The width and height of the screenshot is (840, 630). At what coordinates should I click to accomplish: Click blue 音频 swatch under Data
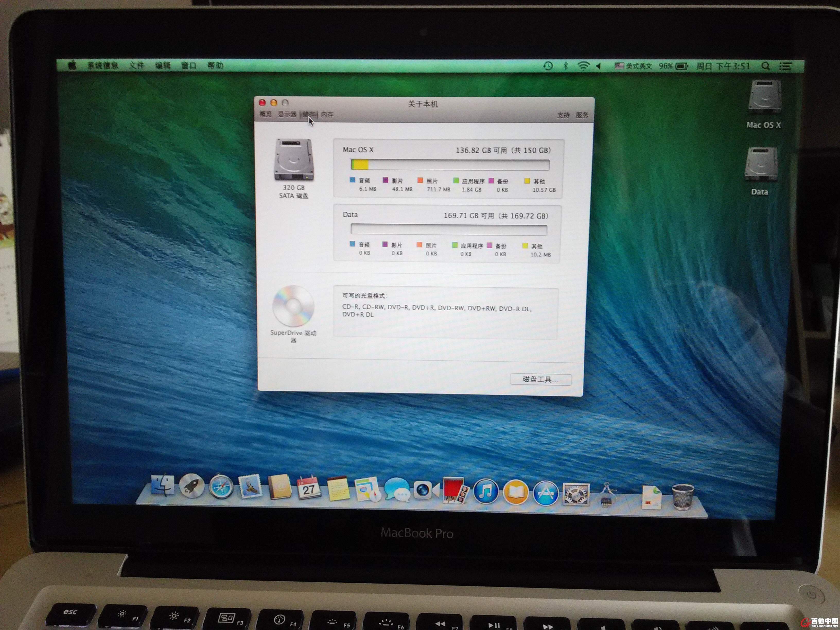[352, 244]
